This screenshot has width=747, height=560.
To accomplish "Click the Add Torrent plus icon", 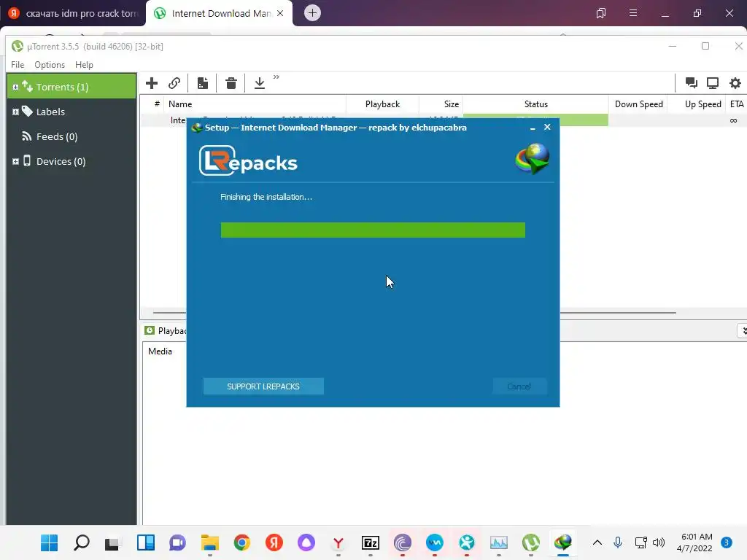I will point(152,83).
